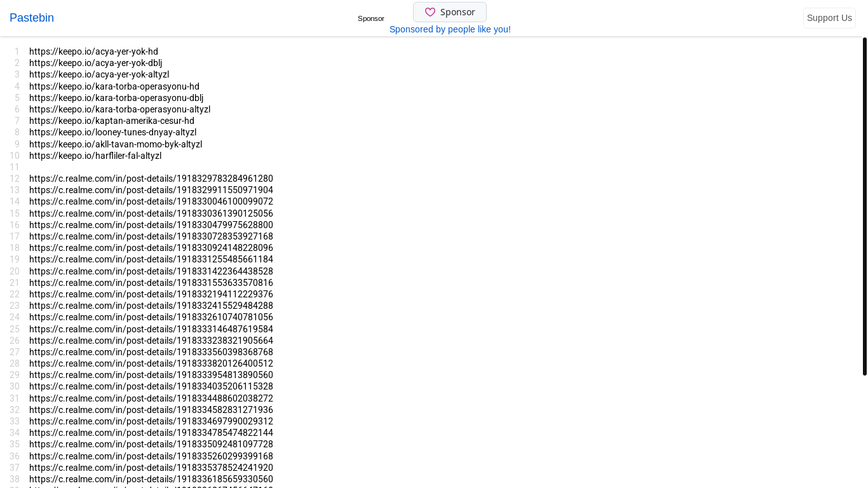Click the small Sponsor label text
Screen dimensions: 868x488
tap(371, 18)
